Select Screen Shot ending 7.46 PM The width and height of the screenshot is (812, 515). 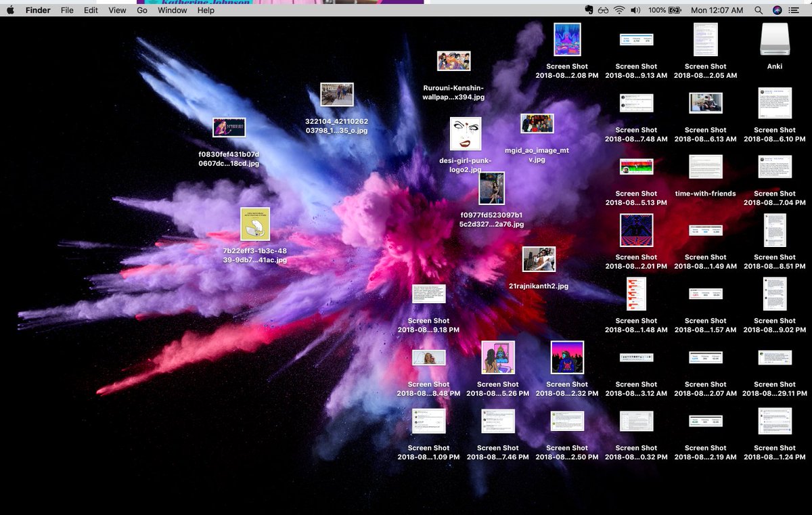[x=498, y=421]
